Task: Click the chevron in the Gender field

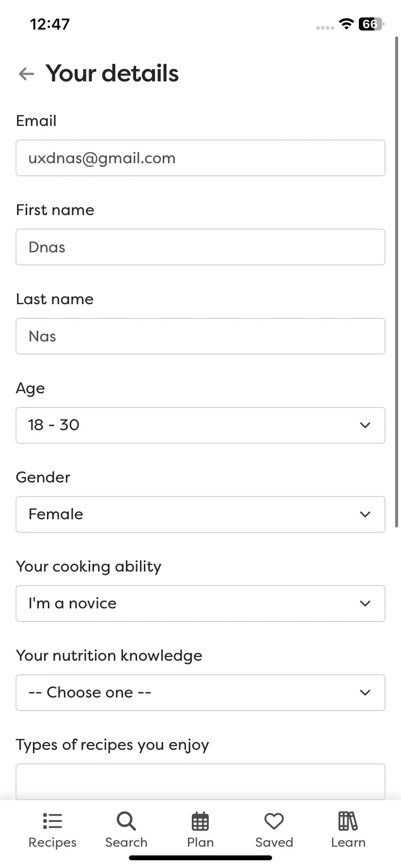Action: click(x=365, y=514)
